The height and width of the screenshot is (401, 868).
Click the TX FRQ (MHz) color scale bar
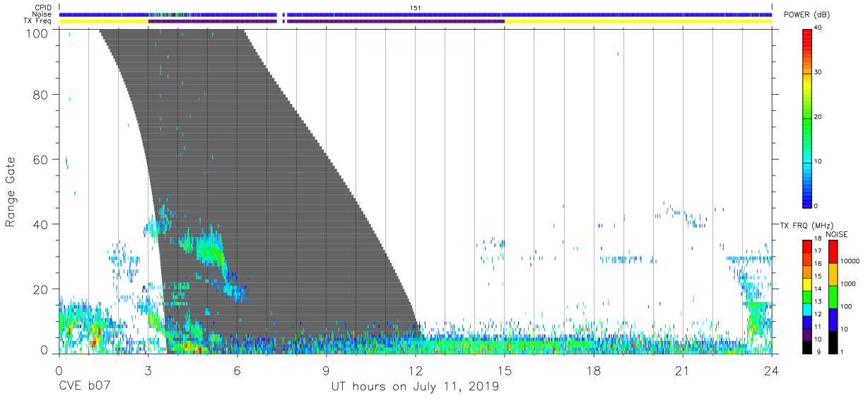tap(807, 296)
